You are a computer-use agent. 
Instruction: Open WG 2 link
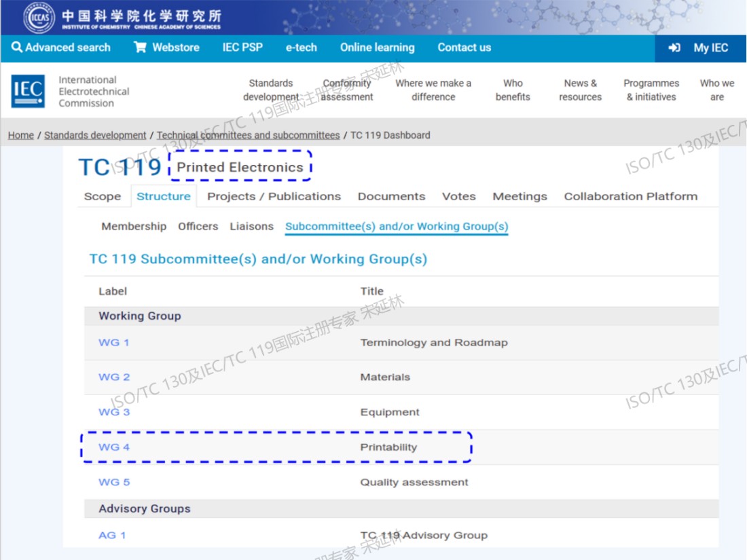pos(114,377)
